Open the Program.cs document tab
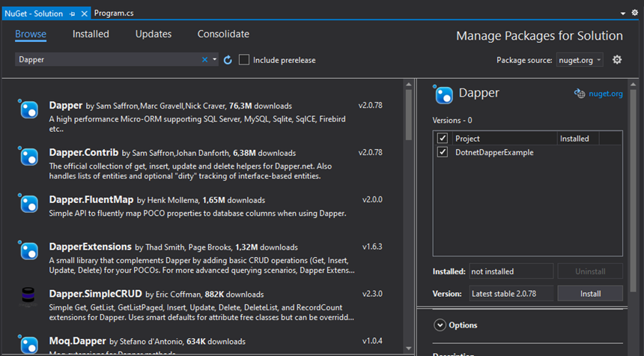644x356 pixels. tap(114, 13)
